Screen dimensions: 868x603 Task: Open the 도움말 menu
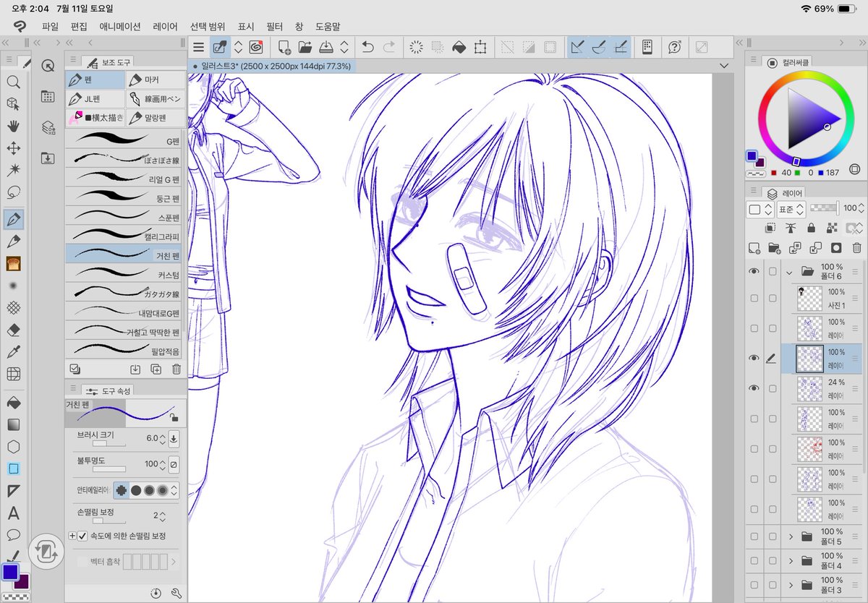(x=328, y=26)
